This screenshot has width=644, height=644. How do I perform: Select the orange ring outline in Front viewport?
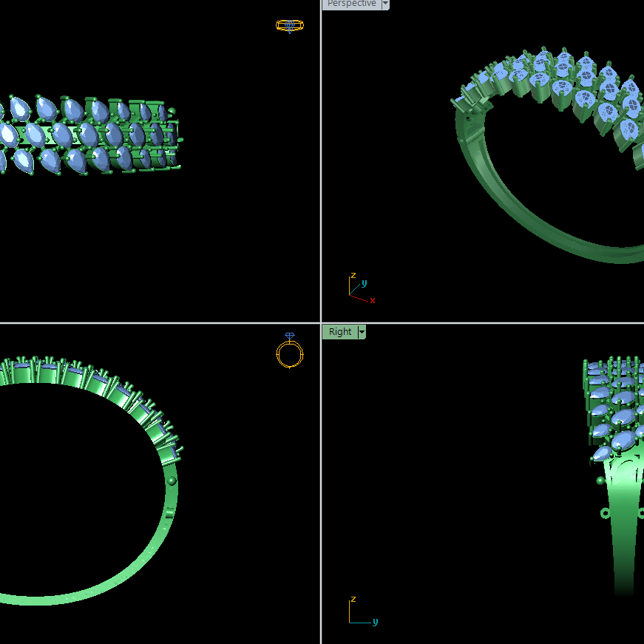289,353
